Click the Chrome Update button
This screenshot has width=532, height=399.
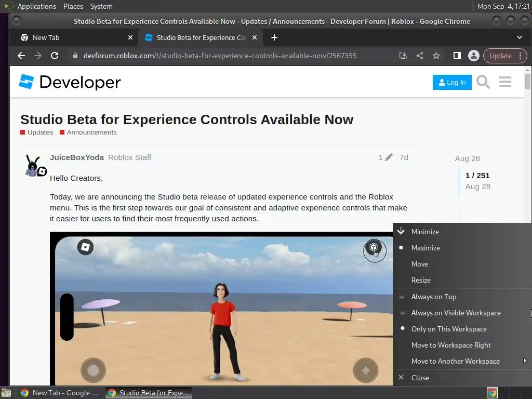click(500, 56)
